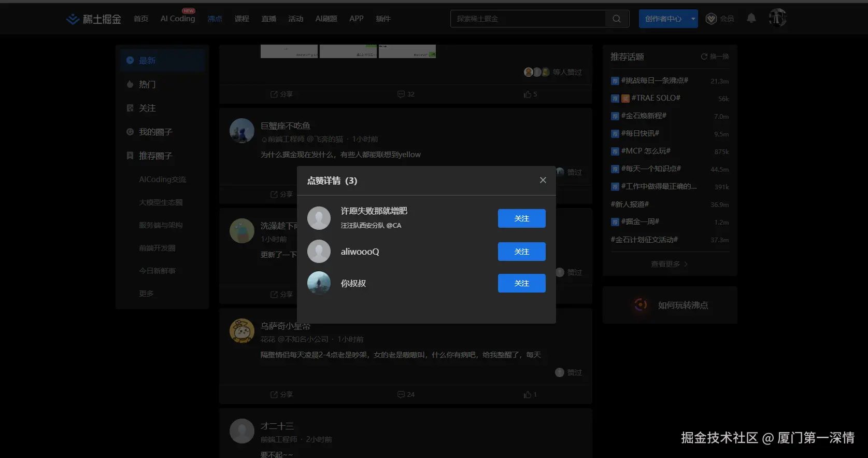Image resolution: width=868 pixels, height=458 pixels.
Task: Open avatar of aliwoooQ
Action: pos(319,251)
